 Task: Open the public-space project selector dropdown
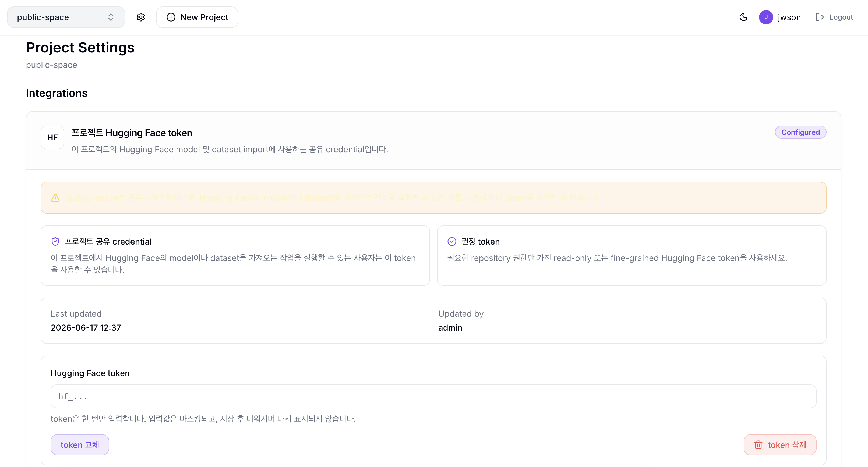click(x=66, y=17)
